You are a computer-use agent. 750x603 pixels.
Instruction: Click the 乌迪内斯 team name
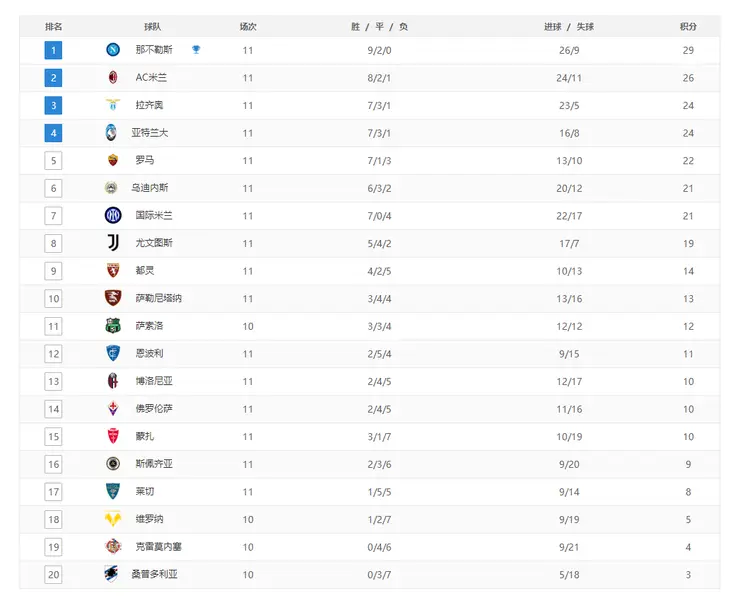point(150,188)
